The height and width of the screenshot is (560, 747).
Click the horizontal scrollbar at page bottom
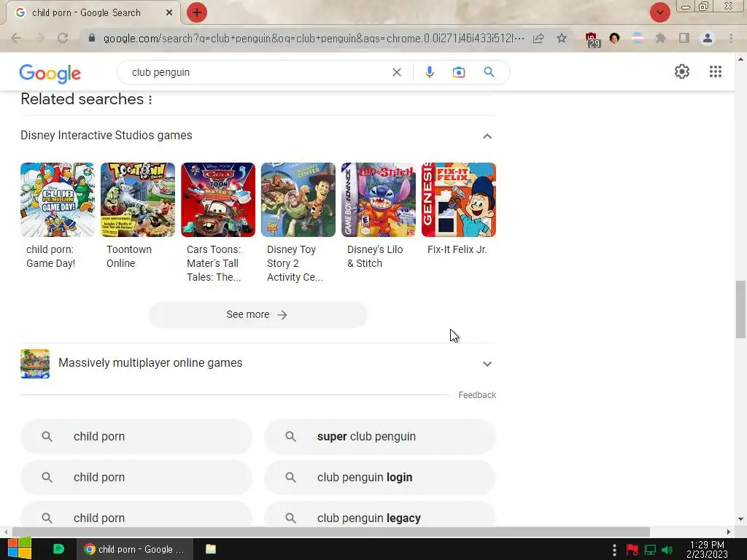330,532
